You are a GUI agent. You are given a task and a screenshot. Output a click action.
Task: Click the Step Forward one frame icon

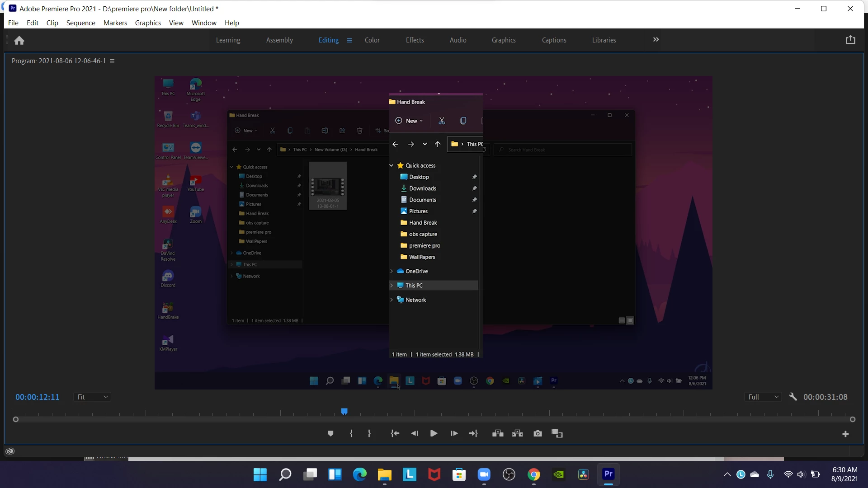point(454,434)
